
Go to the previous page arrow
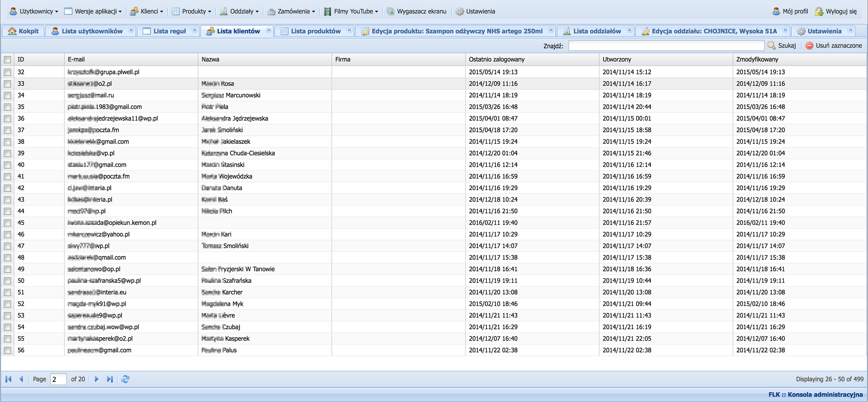tap(22, 379)
